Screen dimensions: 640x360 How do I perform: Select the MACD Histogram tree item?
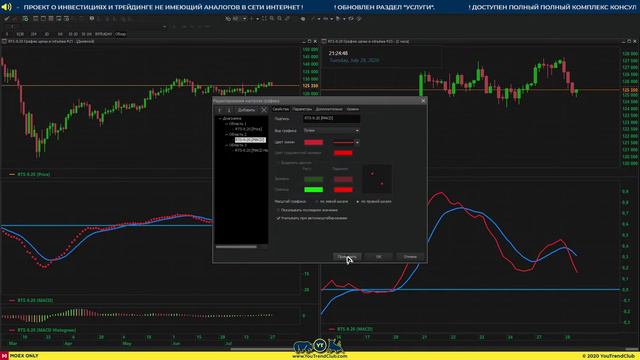coord(251,150)
